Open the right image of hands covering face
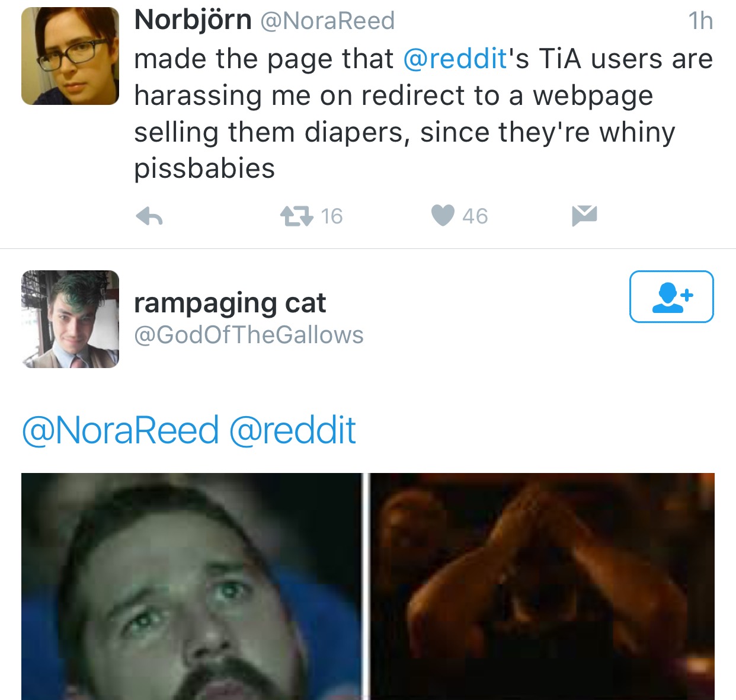This screenshot has height=700, width=736. (x=542, y=586)
